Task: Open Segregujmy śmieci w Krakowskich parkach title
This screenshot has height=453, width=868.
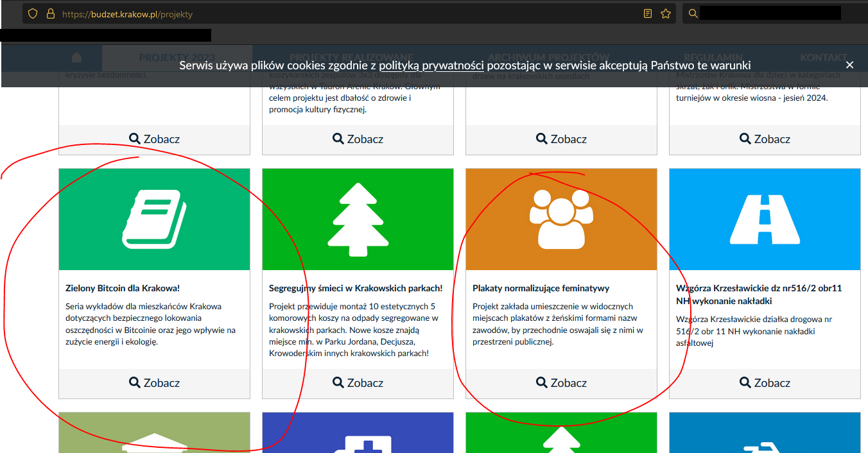Action: coord(356,289)
